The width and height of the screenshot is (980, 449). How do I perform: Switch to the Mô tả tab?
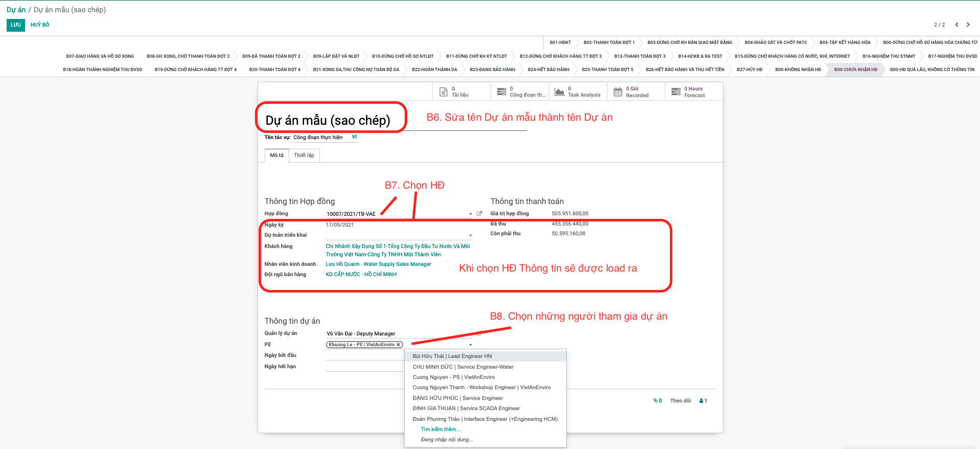(x=277, y=155)
